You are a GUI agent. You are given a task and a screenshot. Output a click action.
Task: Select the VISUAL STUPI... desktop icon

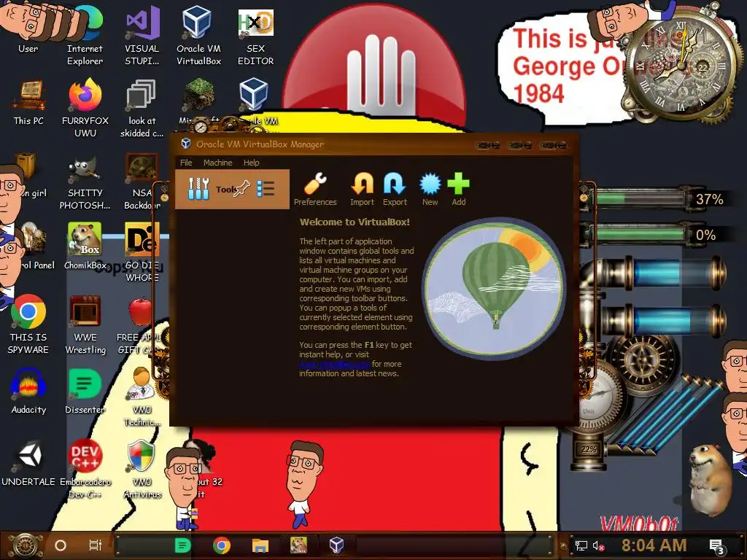coord(142,36)
